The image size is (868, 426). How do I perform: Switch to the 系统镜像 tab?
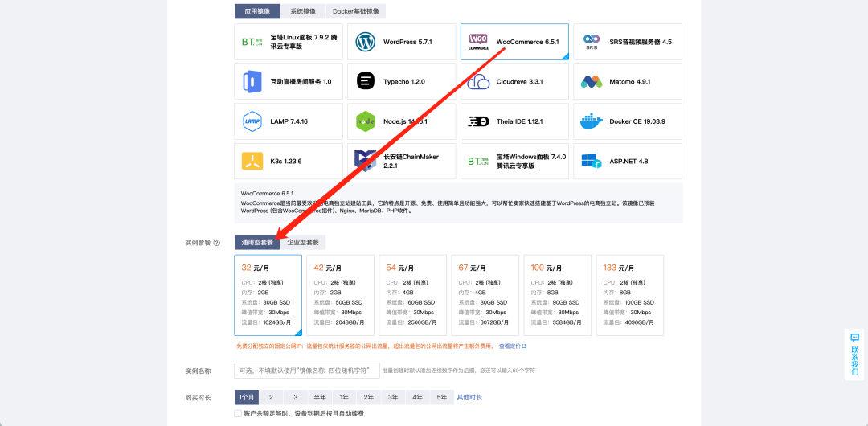303,11
